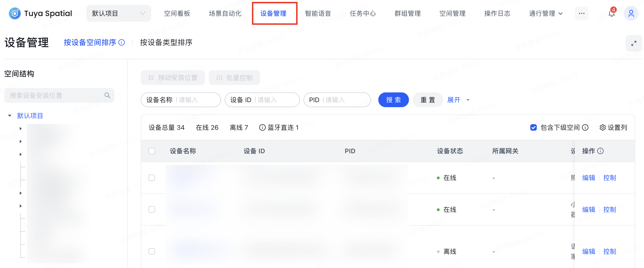644x268 pixels.
Task: Open the user profile avatar icon
Action: point(631,14)
